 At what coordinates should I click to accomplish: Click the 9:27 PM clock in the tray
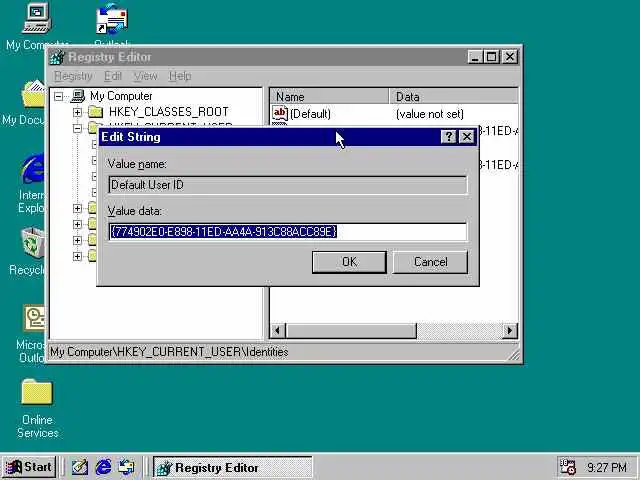pos(607,467)
